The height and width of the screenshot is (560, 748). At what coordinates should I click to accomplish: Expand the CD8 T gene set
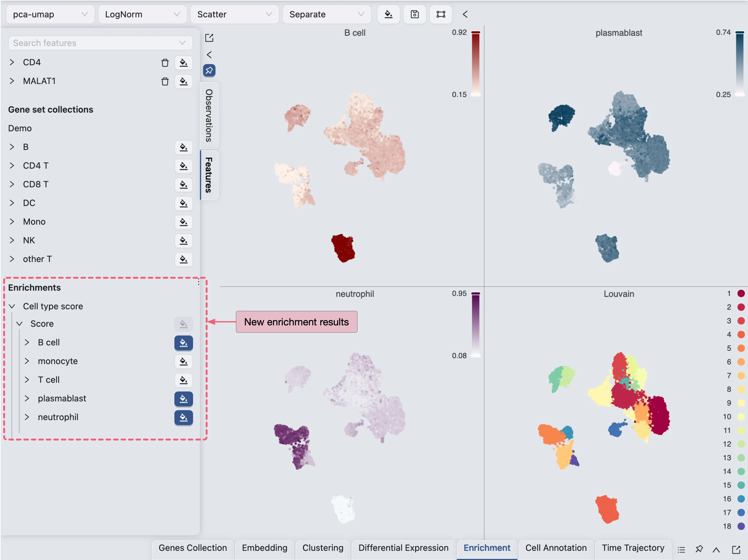point(12,184)
